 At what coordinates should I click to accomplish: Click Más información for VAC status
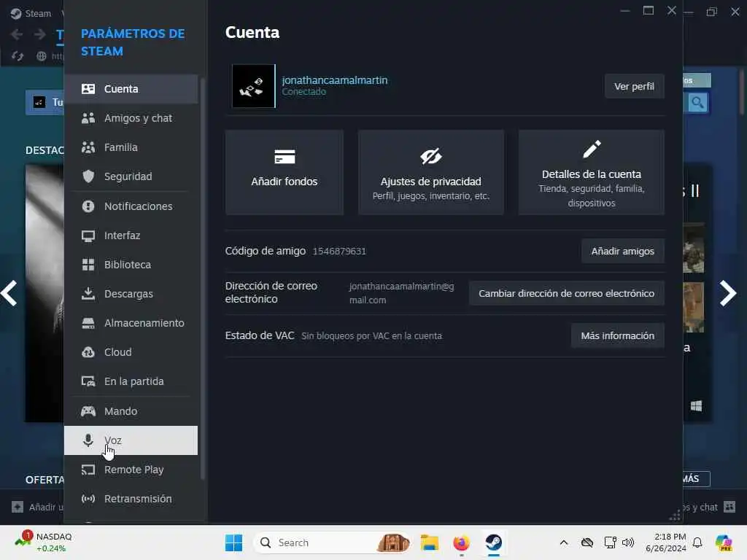click(617, 335)
